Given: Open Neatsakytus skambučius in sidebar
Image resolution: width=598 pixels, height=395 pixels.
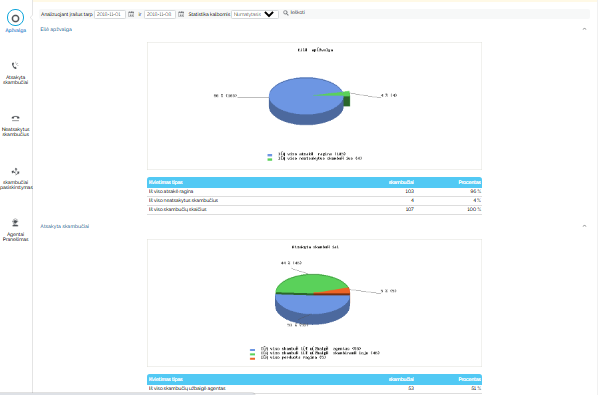Looking at the screenshot, I should 15,126.
